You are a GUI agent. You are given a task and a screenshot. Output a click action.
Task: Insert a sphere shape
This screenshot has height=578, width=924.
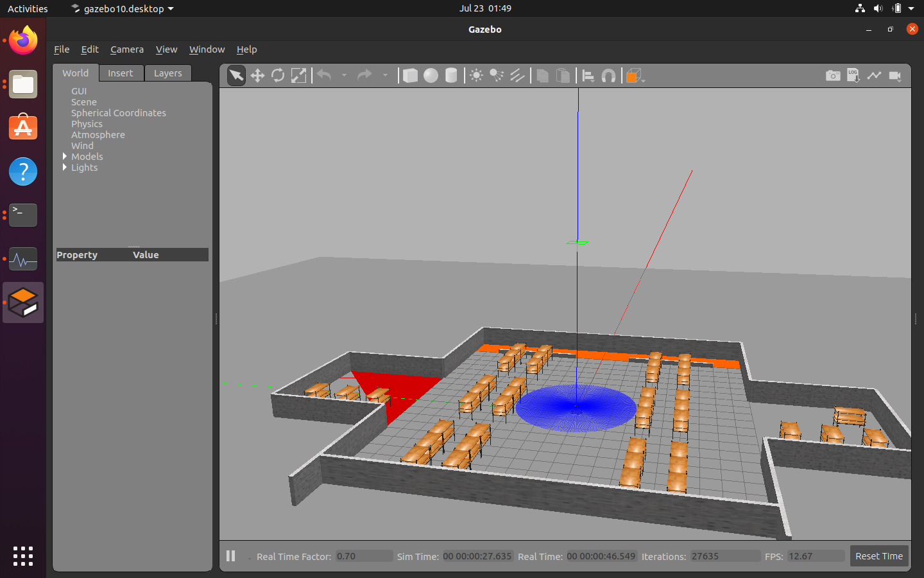point(431,76)
